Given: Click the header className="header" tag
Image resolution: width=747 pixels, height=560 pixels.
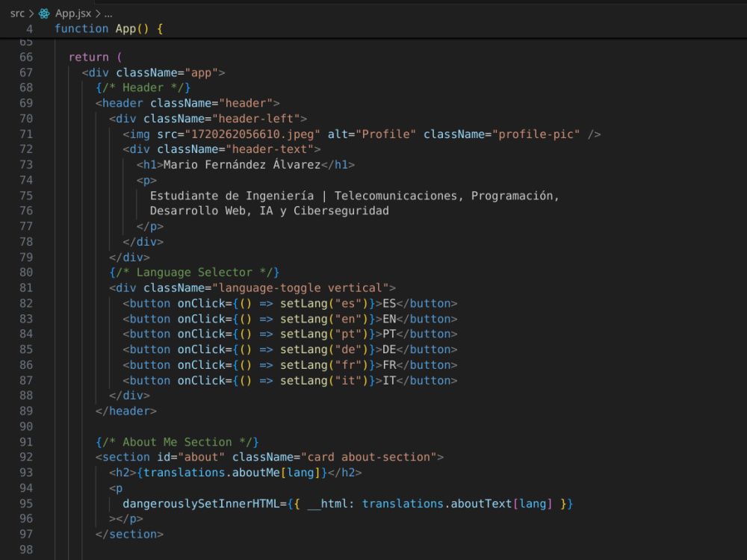Looking at the screenshot, I should 187,103.
